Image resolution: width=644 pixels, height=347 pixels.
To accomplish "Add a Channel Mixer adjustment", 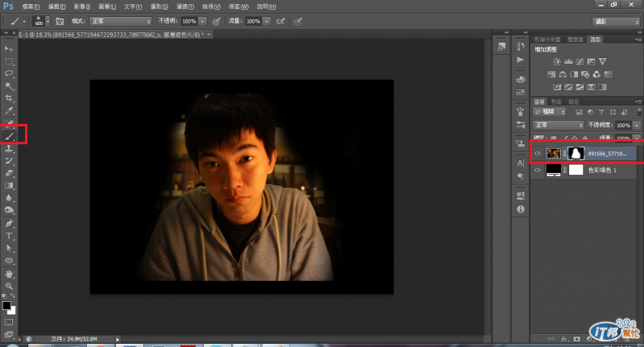I will [x=597, y=74].
